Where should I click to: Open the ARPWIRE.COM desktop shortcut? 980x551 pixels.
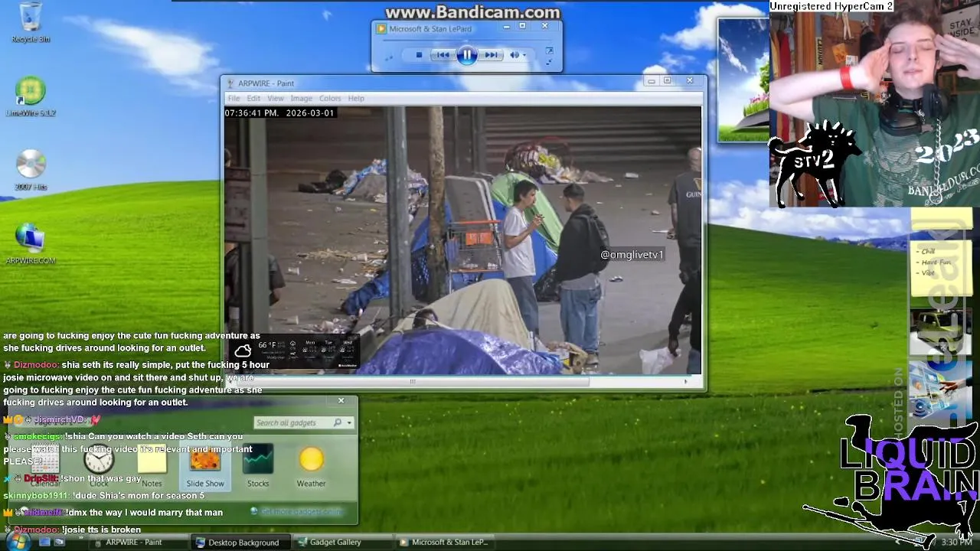tap(31, 243)
